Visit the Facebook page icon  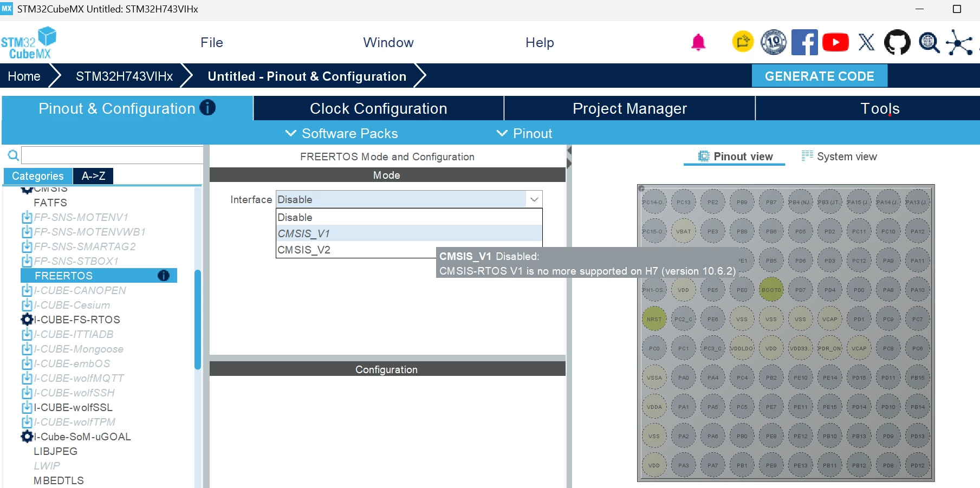point(804,42)
